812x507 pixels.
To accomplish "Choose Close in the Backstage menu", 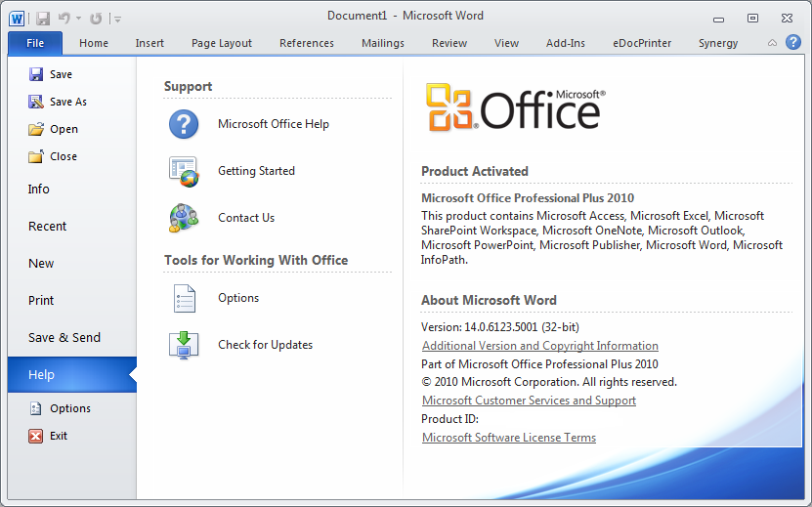I will coord(64,156).
